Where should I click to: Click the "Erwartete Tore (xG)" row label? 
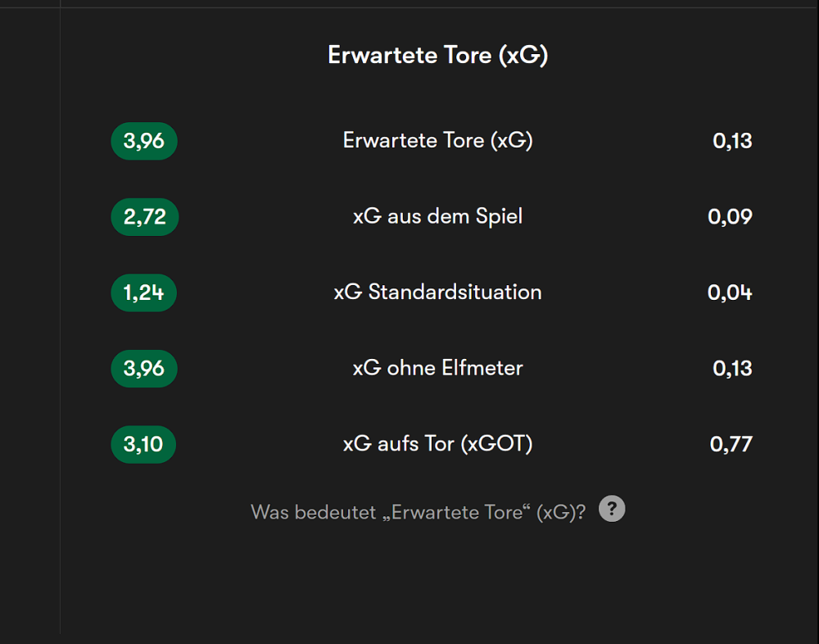[437, 141]
